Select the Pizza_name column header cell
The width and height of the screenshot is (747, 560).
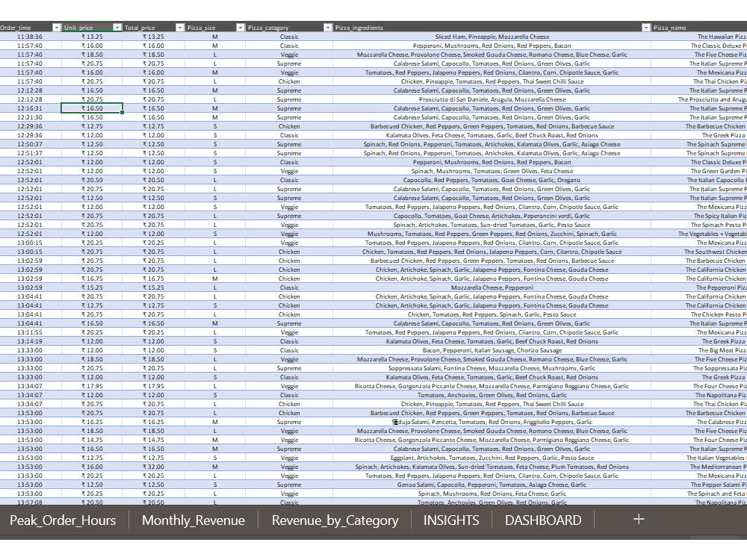(699, 28)
